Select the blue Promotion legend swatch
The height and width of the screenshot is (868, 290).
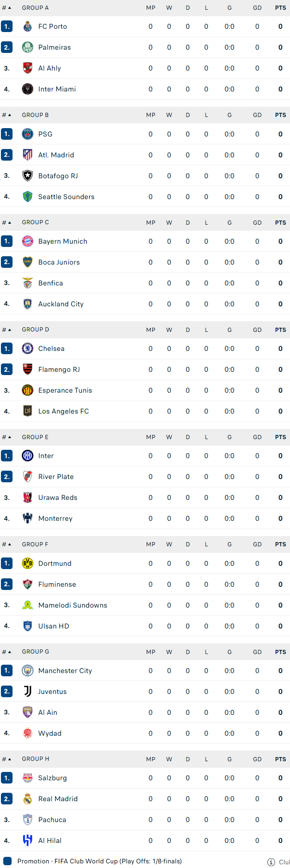point(7,861)
